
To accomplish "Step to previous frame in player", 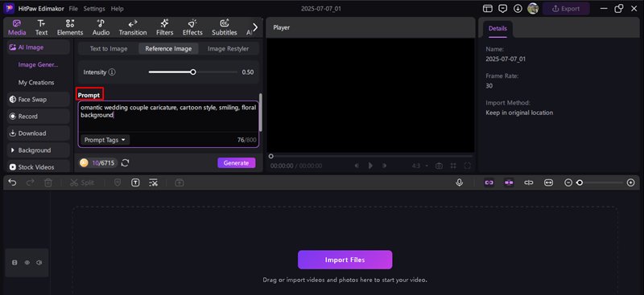I will (357, 166).
